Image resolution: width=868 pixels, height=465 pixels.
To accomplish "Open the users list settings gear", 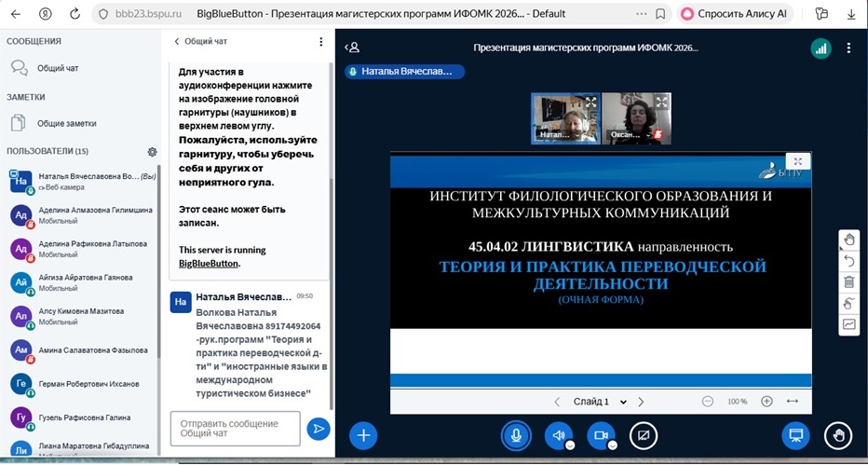I will click(x=152, y=151).
